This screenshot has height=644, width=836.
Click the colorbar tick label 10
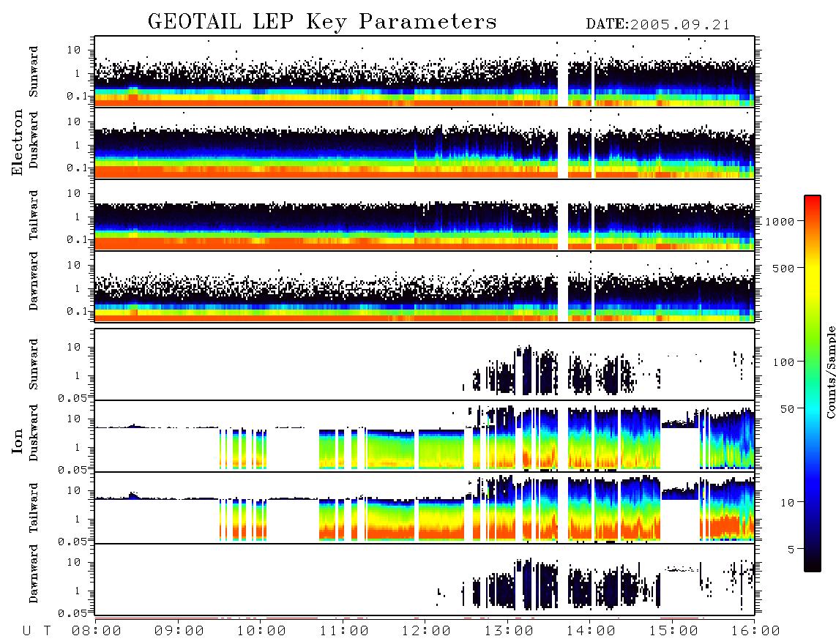[x=787, y=502]
